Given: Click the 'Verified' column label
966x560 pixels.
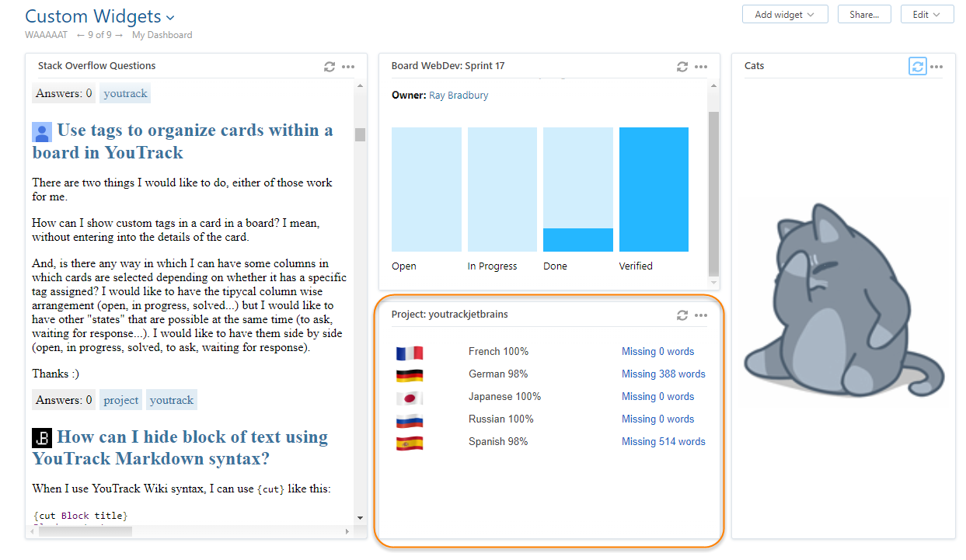Looking at the screenshot, I should tap(636, 266).
